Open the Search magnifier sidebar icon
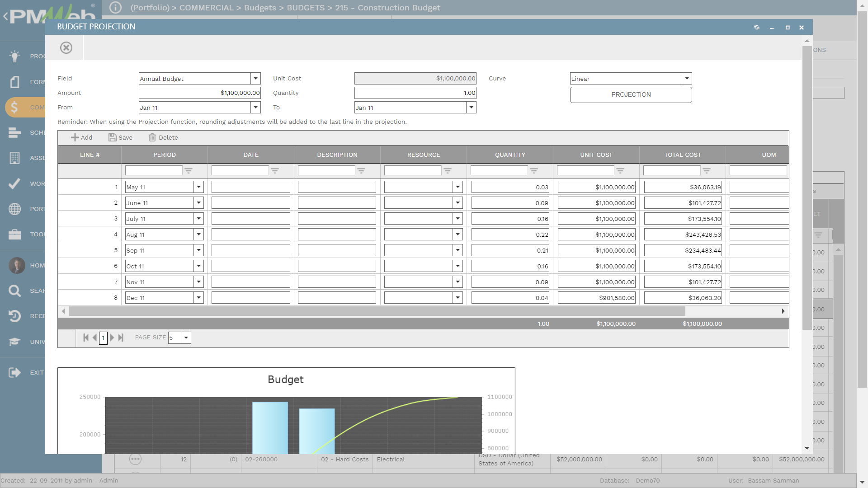Image resolution: width=868 pixels, height=488 pixels. (x=14, y=291)
